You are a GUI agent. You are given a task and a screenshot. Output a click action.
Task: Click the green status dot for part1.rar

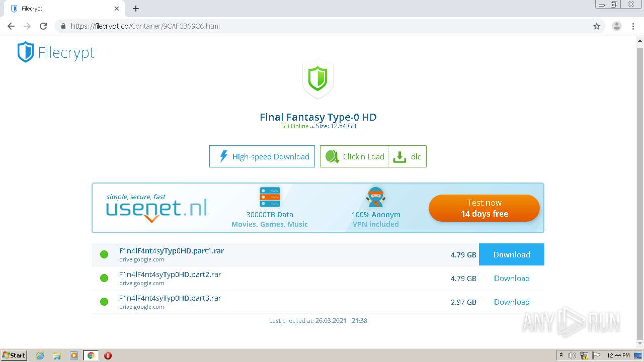[x=104, y=254]
